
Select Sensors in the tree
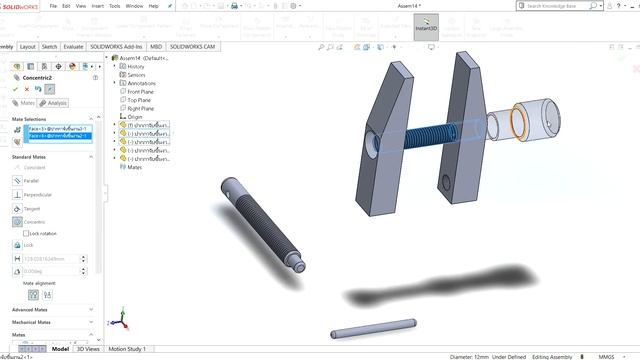[132, 75]
